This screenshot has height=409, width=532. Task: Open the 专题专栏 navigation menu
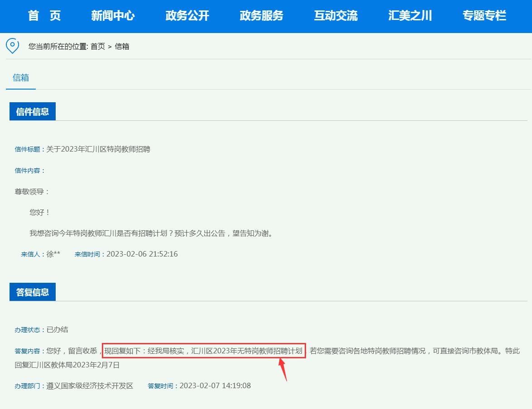tap(484, 16)
